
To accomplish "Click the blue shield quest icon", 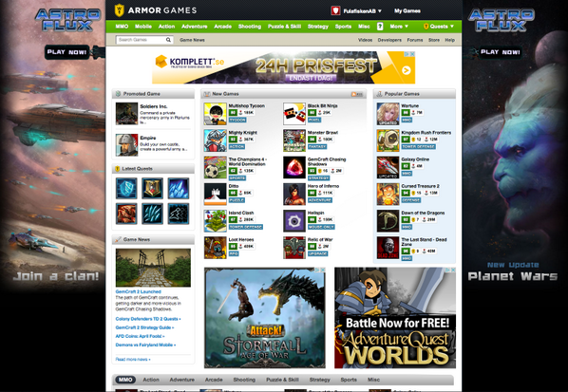I will tap(126, 188).
